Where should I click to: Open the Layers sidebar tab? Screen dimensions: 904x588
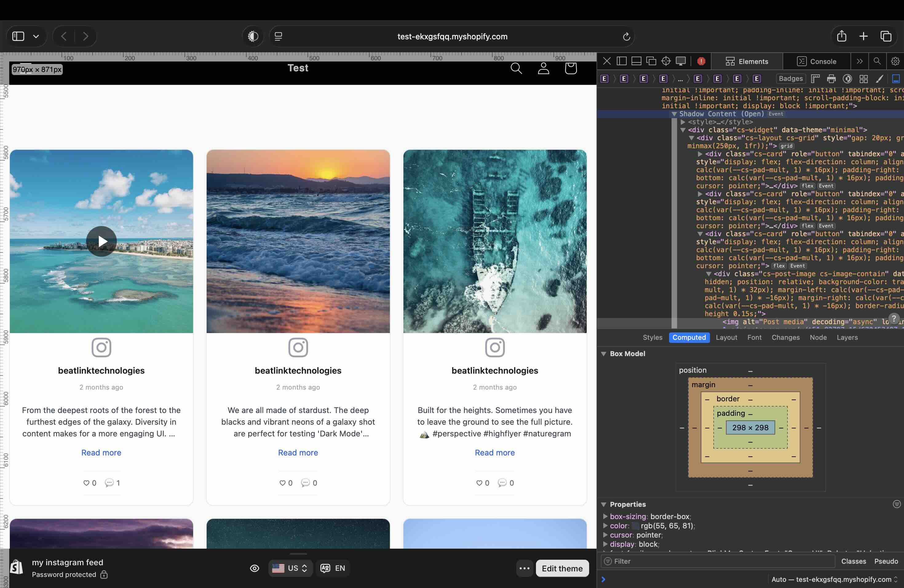(847, 337)
